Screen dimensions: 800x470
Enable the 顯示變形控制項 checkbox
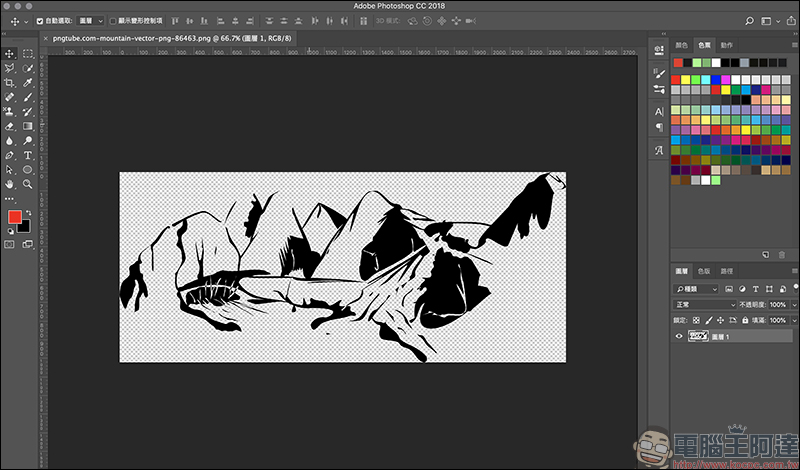pyautogui.click(x=113, y=20)
